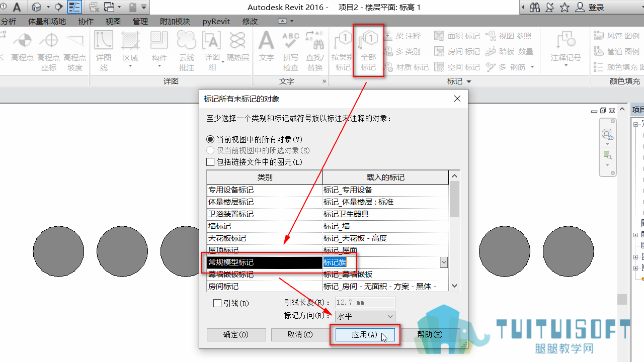Open the tag orientation (标记方向) dropdown
Screen dimensions: 644x362
[365, 316]
